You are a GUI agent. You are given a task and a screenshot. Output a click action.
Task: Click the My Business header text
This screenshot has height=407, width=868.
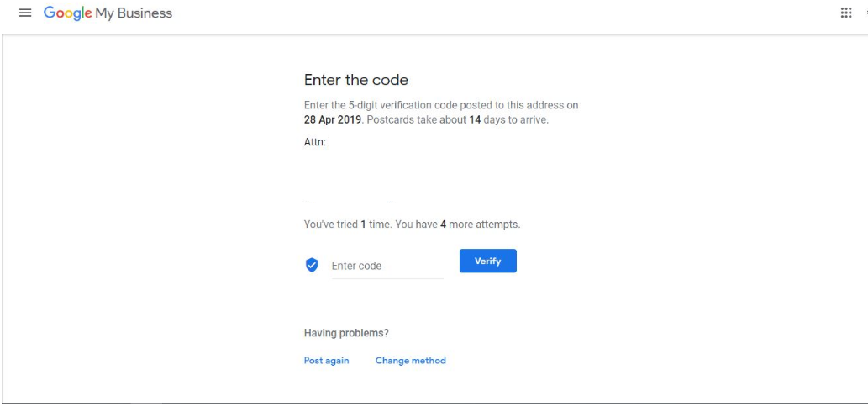coord(134,13)
